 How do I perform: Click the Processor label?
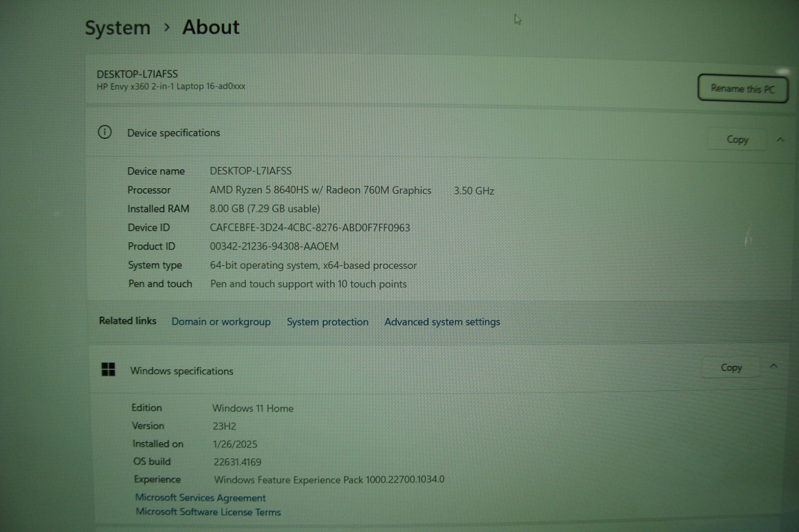(x=149, y=190)
